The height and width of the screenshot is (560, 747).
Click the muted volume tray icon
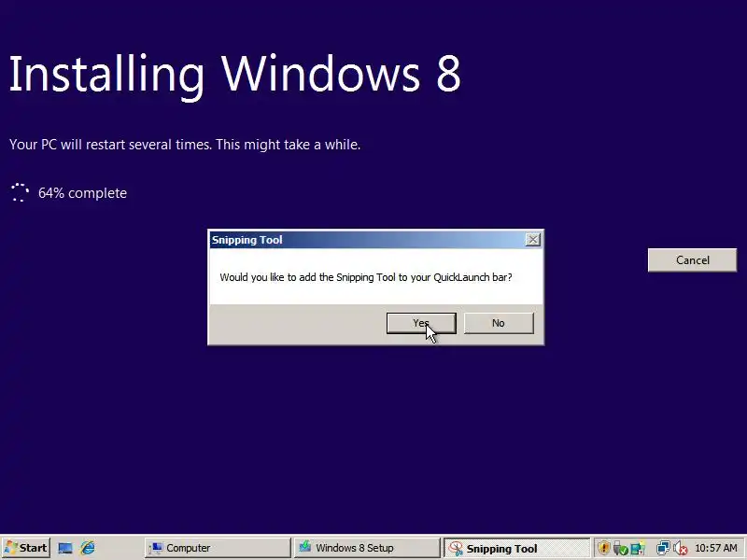coord(681,548)
